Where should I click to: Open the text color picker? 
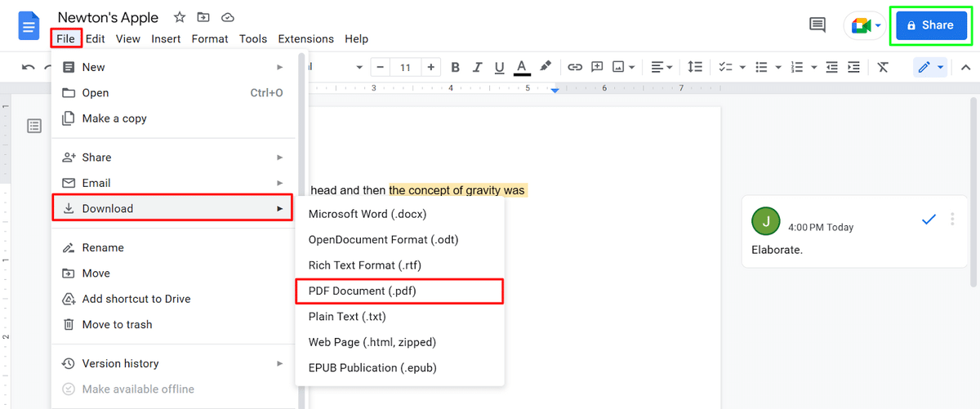522,67
